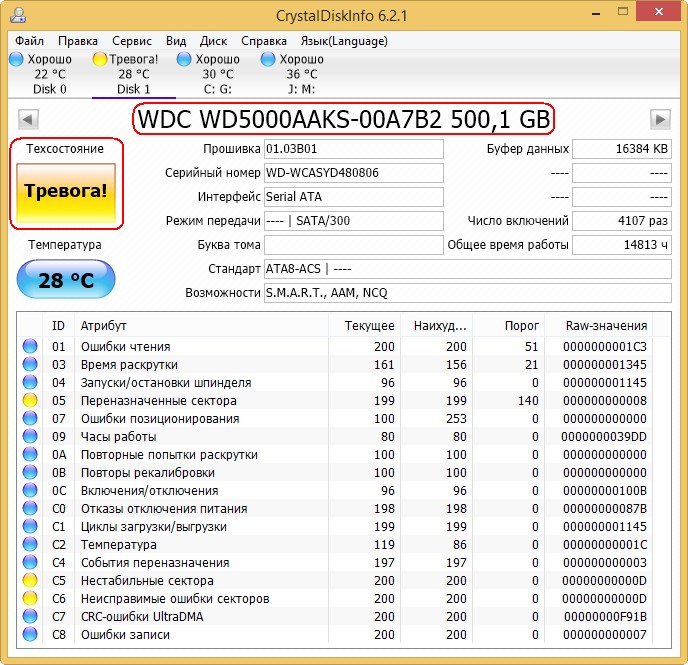Click the ID column header
The image size is (688, 665).
click(58, 325)
